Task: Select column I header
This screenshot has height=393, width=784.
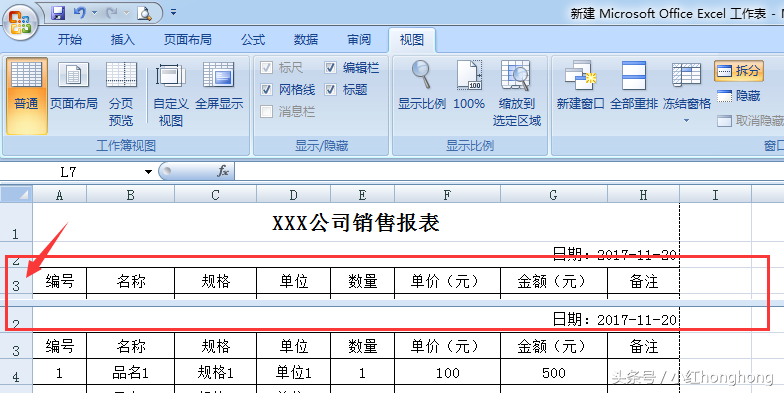Action: pos(716,194)
